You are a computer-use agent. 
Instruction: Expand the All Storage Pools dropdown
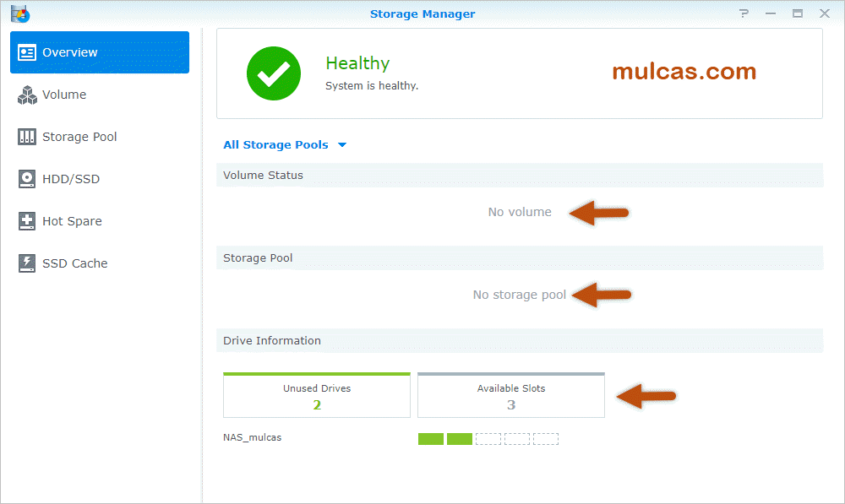click(285, 145)
